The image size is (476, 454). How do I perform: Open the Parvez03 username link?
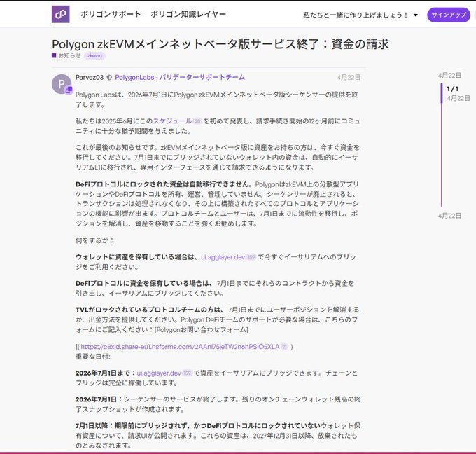click(x=90, y=78)
